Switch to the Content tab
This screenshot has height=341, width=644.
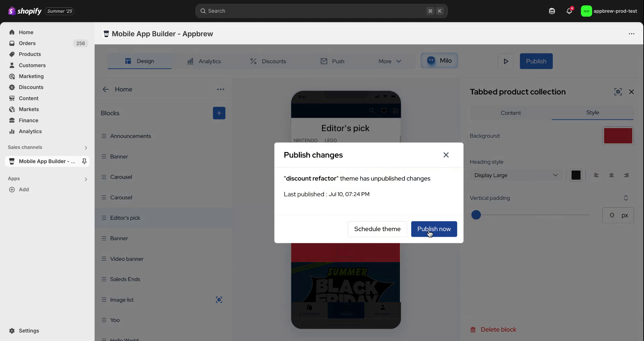point(511,113)
